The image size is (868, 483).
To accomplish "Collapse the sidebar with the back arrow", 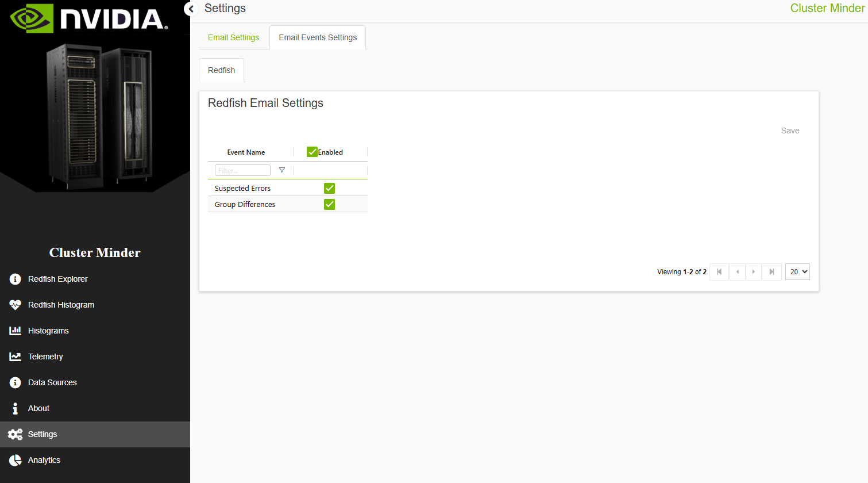I will [191, 9].
